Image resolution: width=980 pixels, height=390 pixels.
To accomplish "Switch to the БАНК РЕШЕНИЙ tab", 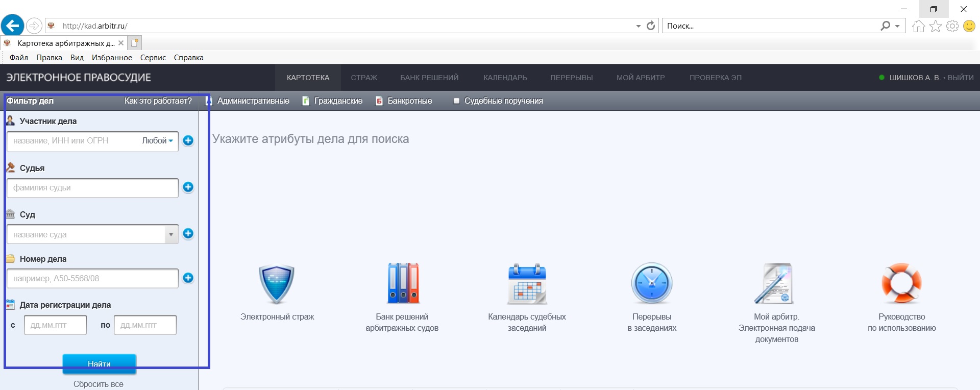I will 429,78.
